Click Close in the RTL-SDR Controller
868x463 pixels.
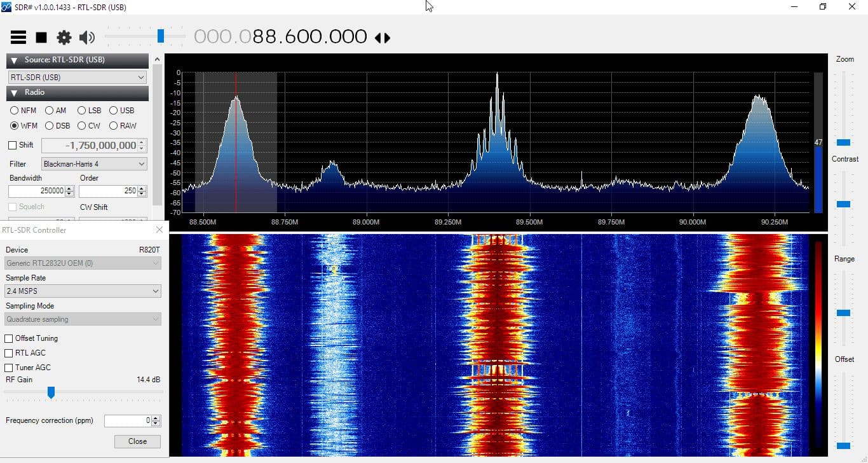coord(137,441)
